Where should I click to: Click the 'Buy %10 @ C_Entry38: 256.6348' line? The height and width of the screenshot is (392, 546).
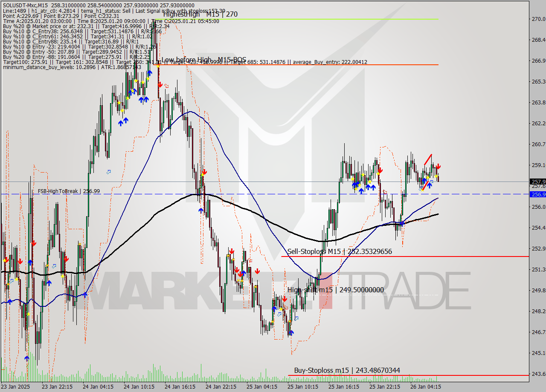click(82, 31)
